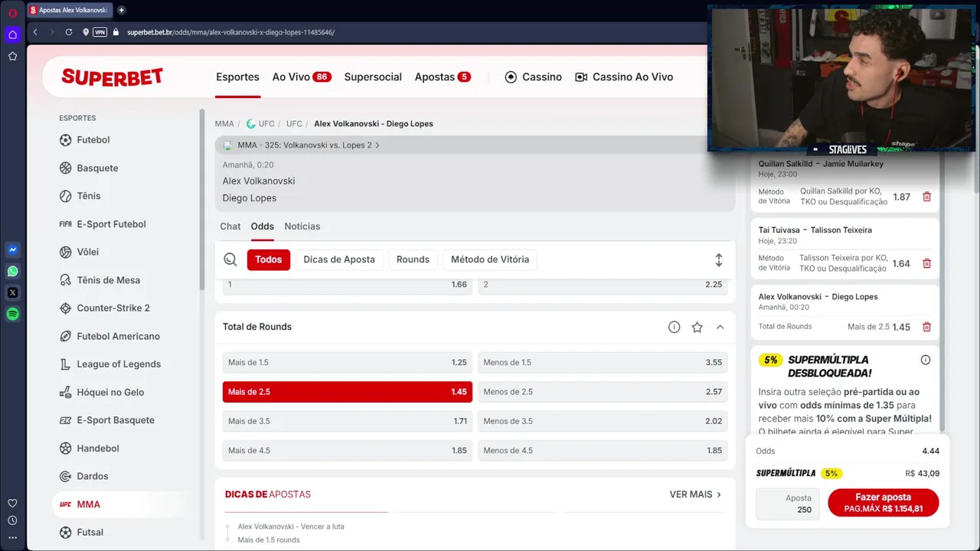980x551 pixels.
Task: Remove Quillan Salkilld selection from betslip
Action: point(926,197)
